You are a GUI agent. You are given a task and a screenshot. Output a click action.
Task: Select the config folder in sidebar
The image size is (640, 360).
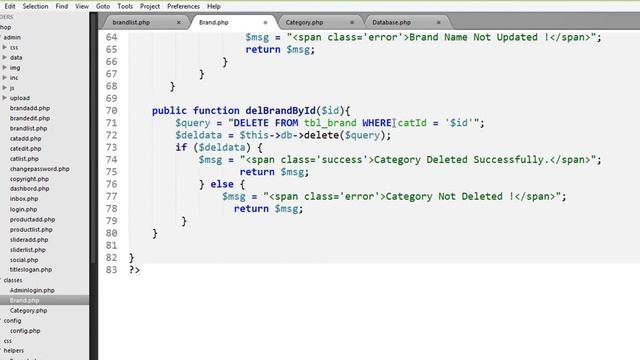click(12, 321)
